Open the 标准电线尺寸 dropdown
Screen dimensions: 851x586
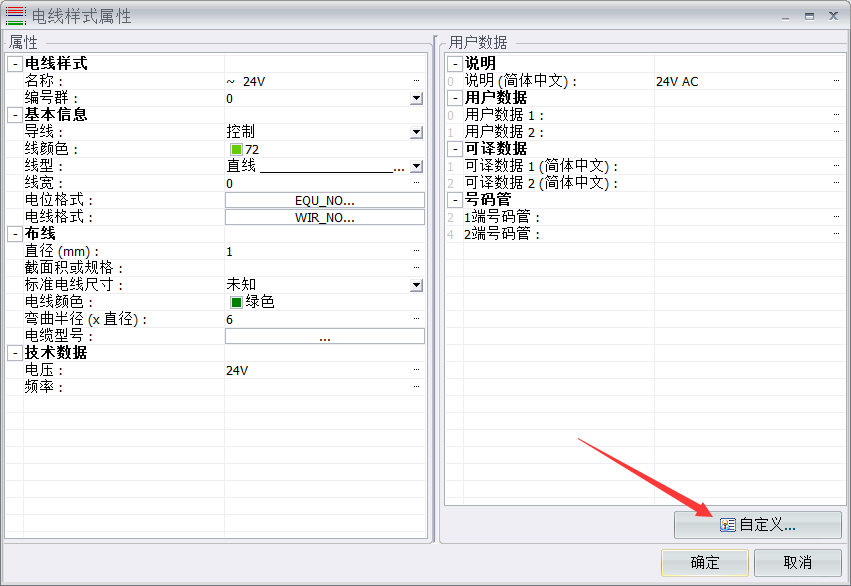point(417,285)
